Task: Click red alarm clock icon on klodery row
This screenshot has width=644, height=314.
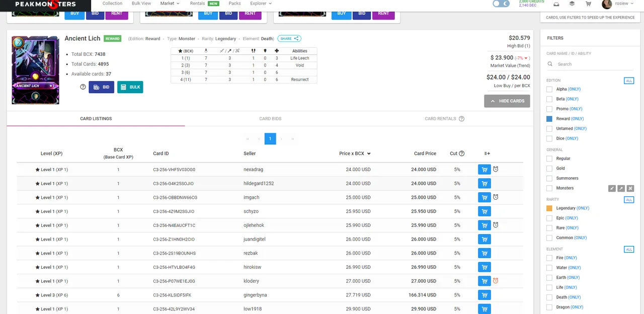Action: [x=496, y=281]
